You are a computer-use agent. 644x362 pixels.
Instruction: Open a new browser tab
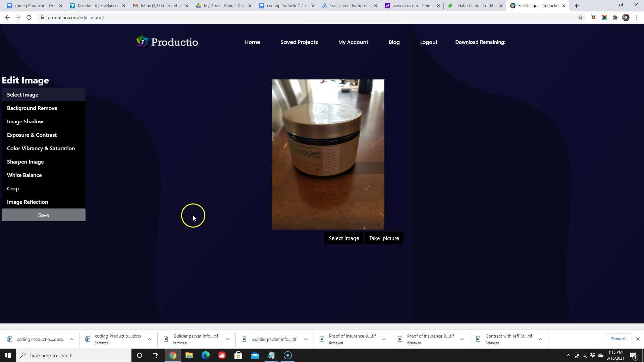click(577, 6)
